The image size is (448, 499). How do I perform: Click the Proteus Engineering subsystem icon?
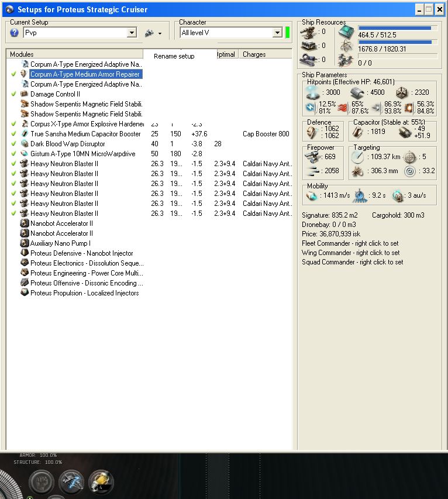tap(24, 273)
